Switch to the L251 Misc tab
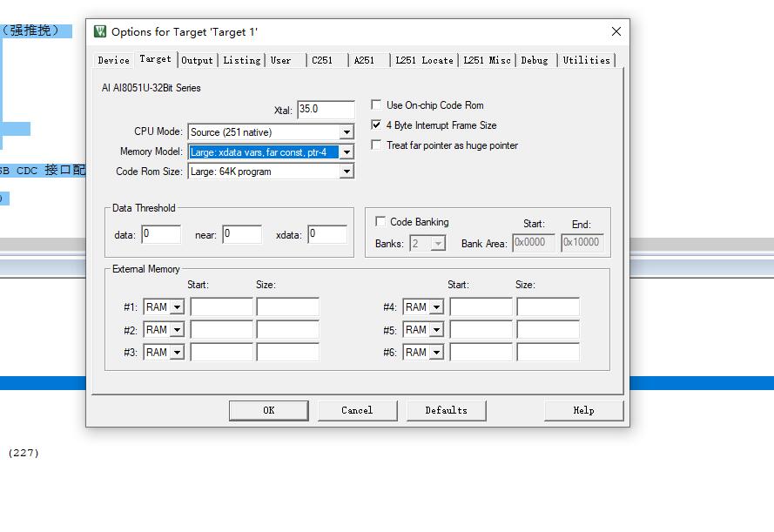This screenshot has height=532, width=774. pos(487,60)
